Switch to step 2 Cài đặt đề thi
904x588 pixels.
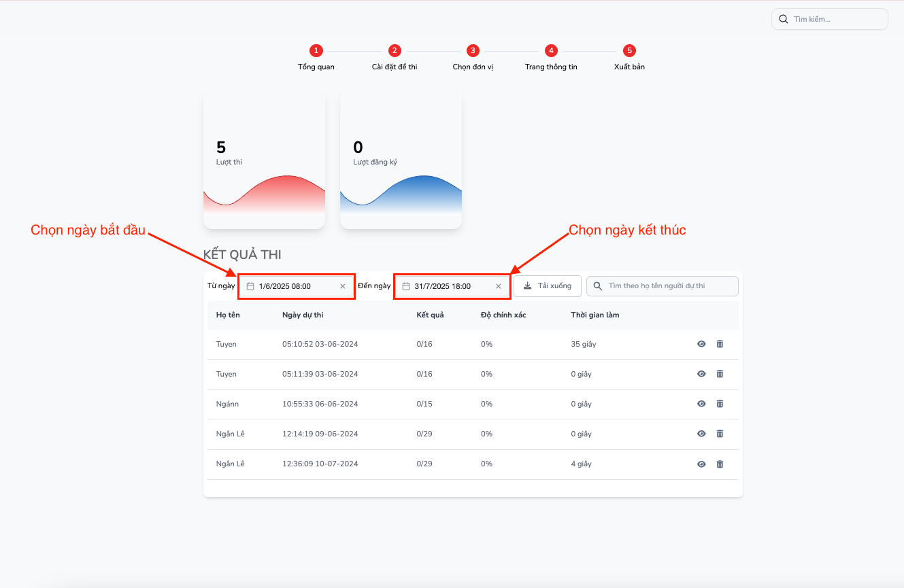[395, 51]
